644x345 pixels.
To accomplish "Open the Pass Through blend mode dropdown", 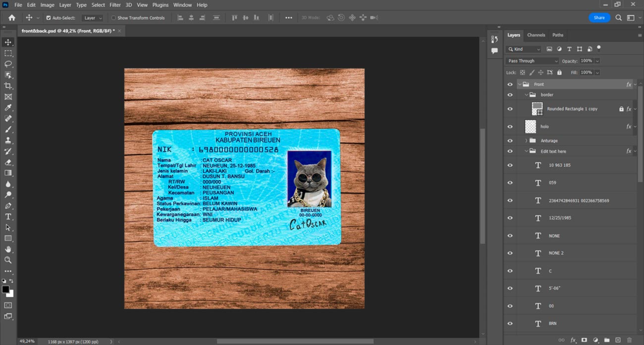I will (x=532, y=61).
